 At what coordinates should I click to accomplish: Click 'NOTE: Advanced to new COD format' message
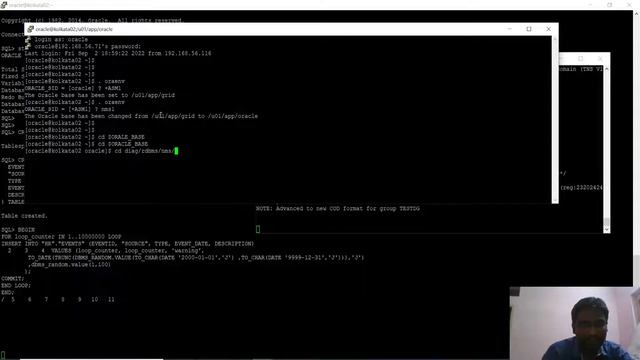(338, 209)
